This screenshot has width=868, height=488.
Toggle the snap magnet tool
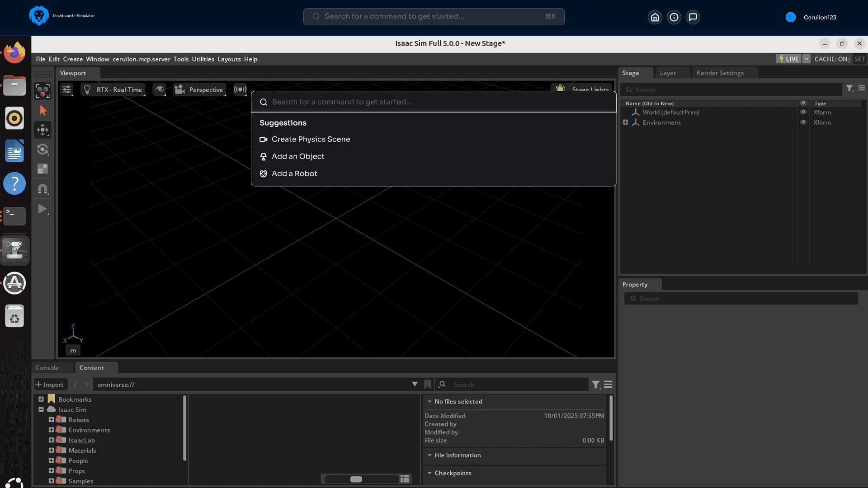click(x=42, y=189)
